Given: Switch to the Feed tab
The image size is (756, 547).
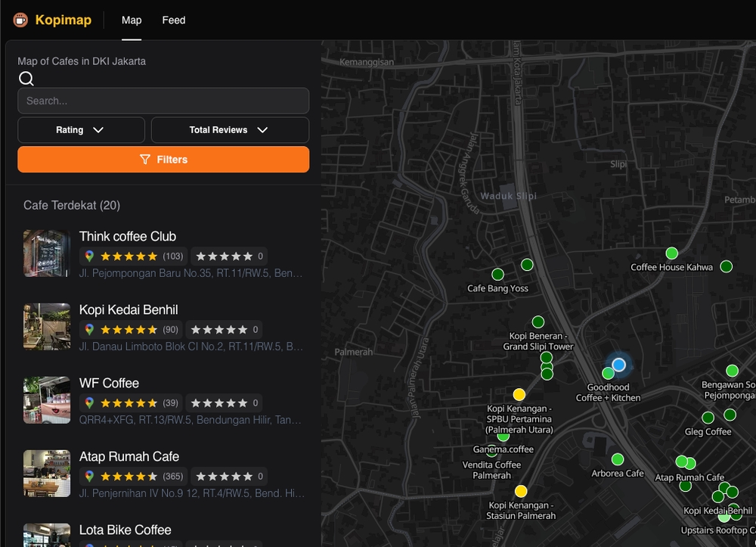Looking at the screenshot, I should point(174,20).
